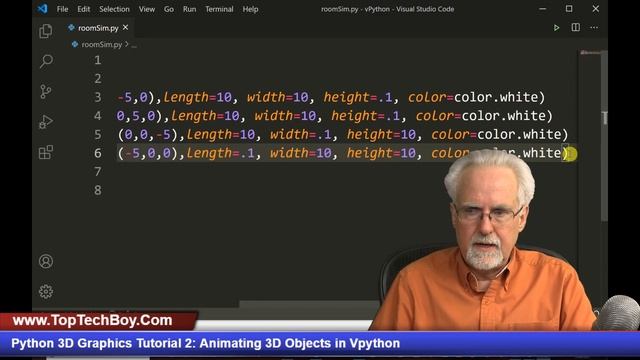Open the Search view in activity bar
This screenshot has height=360, width=640.
46,62
